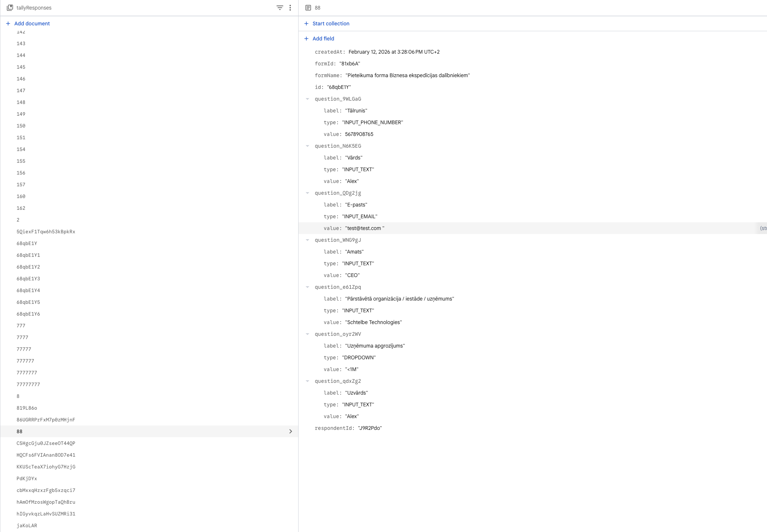
Task: Click the email value test@test.com field
Action: 364,228
